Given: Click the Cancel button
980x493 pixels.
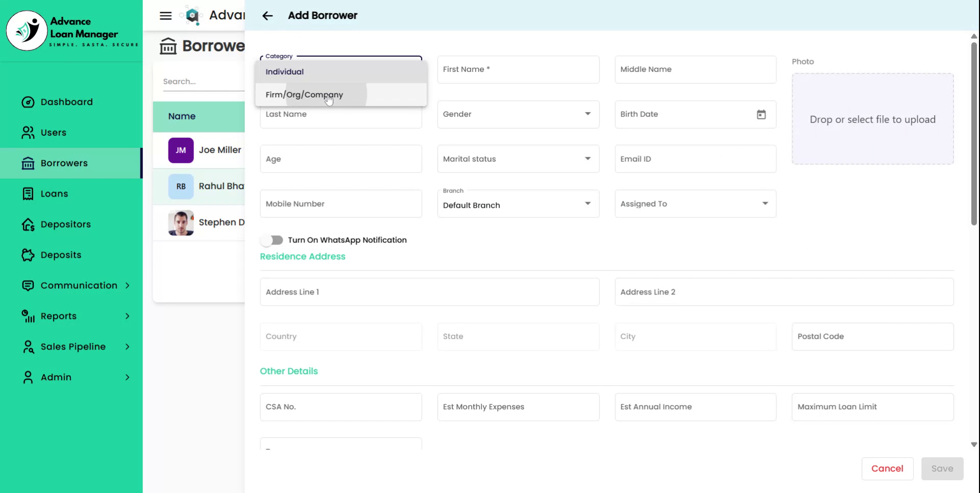Looking at the screenshot, I should point(887,468).
